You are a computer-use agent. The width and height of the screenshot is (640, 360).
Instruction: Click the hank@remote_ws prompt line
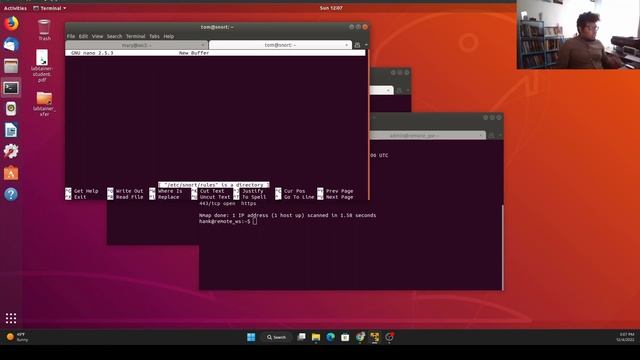coord(228,221)
